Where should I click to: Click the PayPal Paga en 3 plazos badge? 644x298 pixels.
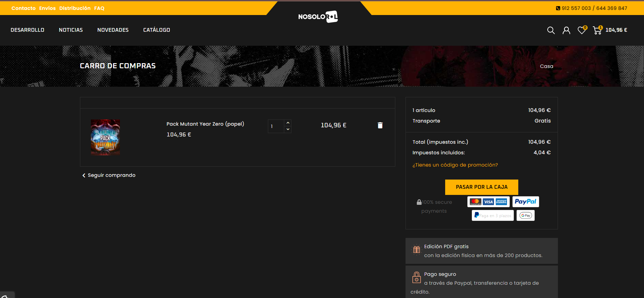(x=493, y=215)
